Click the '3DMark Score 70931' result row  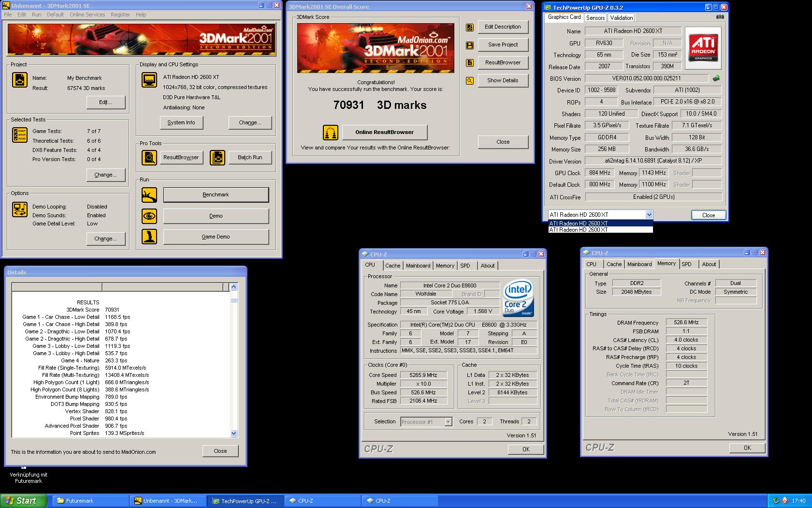(93, 310)
